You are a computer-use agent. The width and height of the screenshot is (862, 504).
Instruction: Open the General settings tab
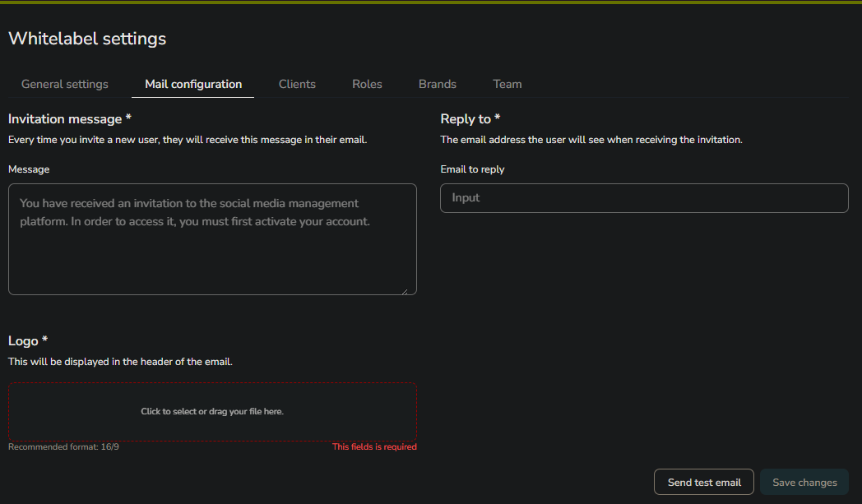point(65,84)
